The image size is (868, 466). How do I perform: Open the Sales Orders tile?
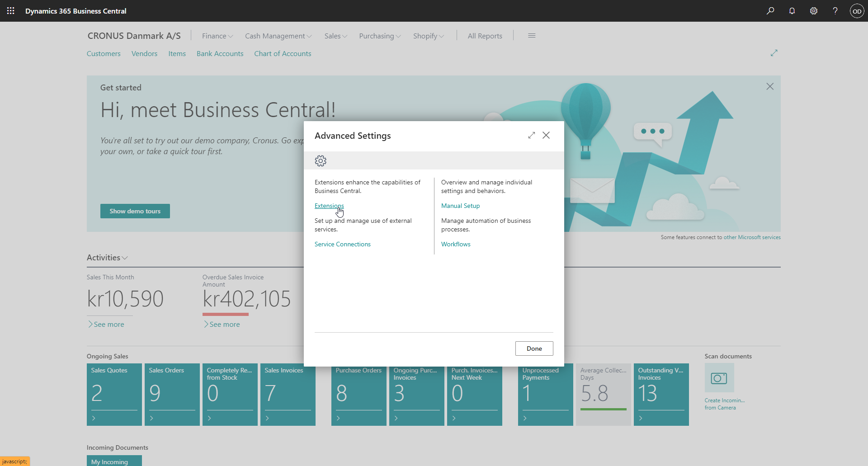click(172, 394)
